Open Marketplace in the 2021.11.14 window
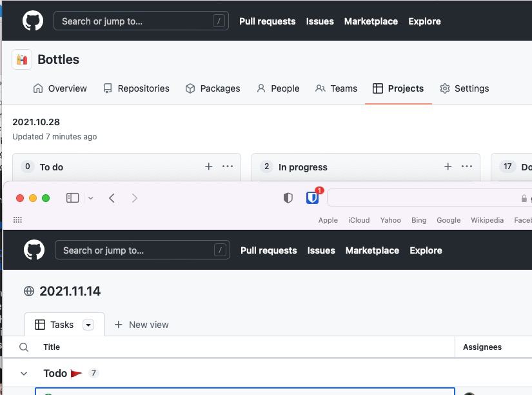The height and width of the screenshot is (395, 532). tap(372, 250)
